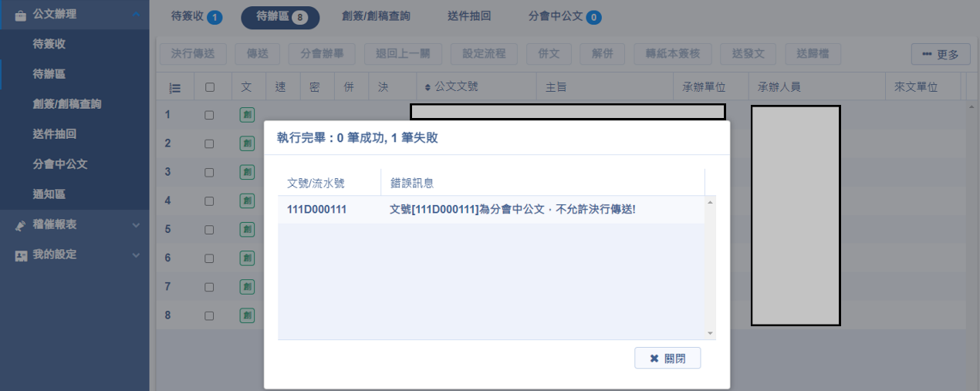Click the dialog's vertical scrollbar down arrow
Image resolution: width=980 pixels, height=391 pixels.
coord(710,333)
